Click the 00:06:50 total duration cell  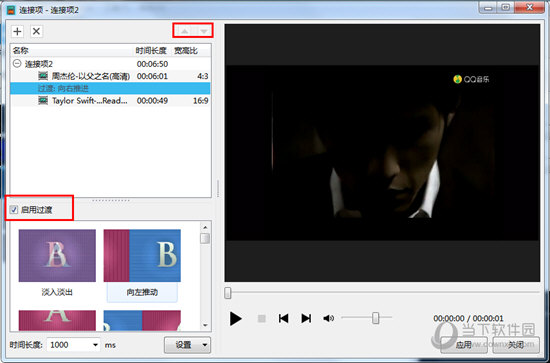152,64
